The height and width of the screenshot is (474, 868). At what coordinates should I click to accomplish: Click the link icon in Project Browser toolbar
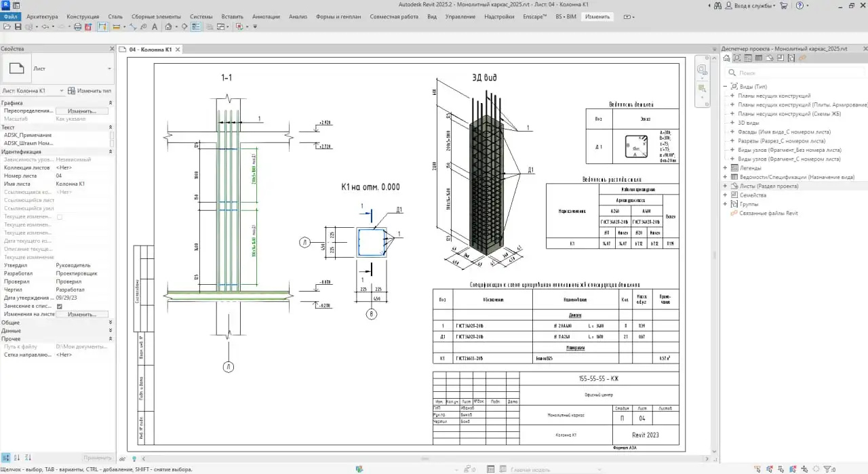point(802,58)
